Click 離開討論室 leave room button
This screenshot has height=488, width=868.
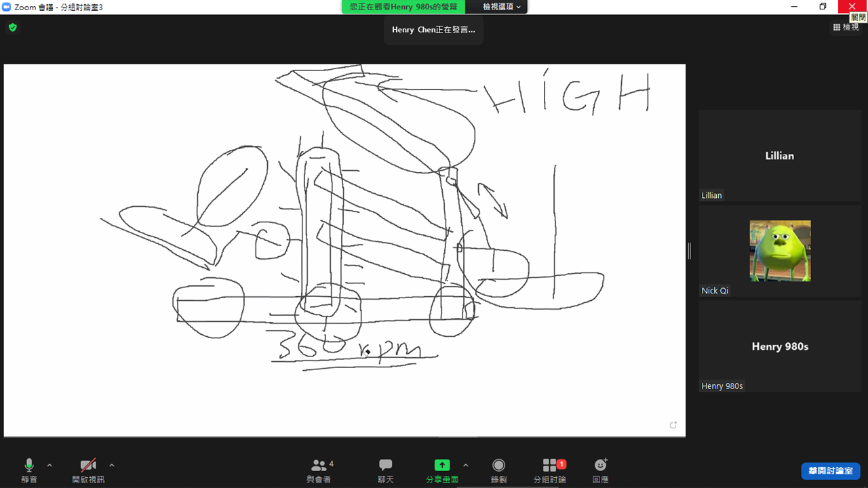tap(830, 470)
